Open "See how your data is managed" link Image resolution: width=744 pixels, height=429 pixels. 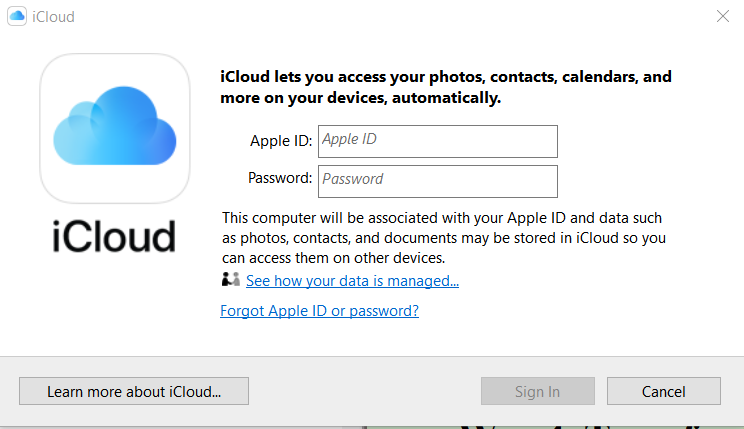pyautogui.click(x=352, y=281)
